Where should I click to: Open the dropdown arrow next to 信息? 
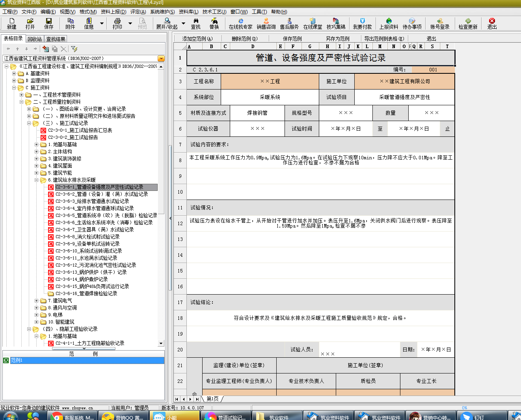click(x=102, y=23)
